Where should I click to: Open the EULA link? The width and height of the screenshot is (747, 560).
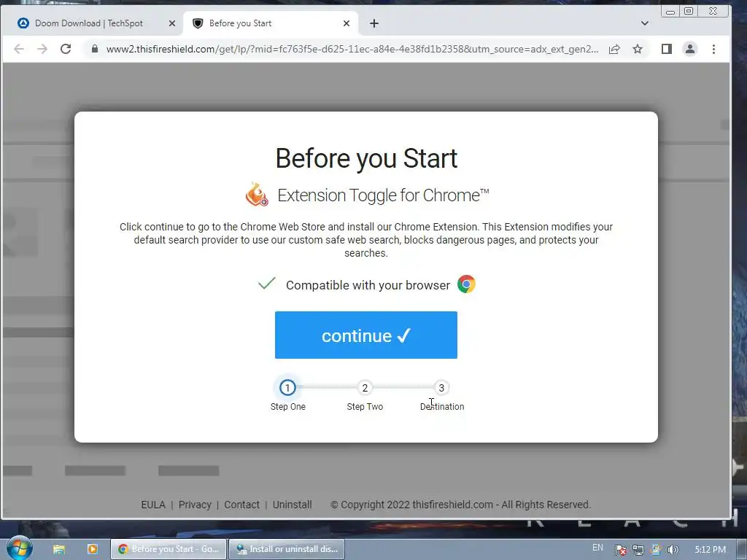(x=153, y=505)
